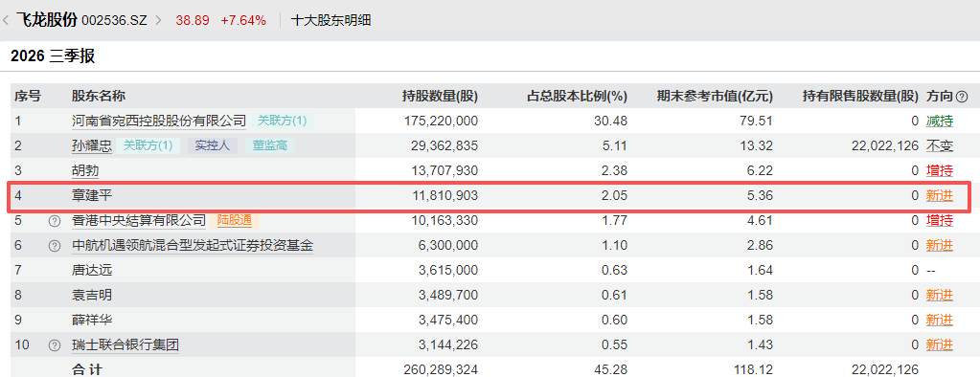This screenshot has width=980, height=377.
Task: Click question icon next to 香港中央结算有限公司
Action: pos(55,220)
